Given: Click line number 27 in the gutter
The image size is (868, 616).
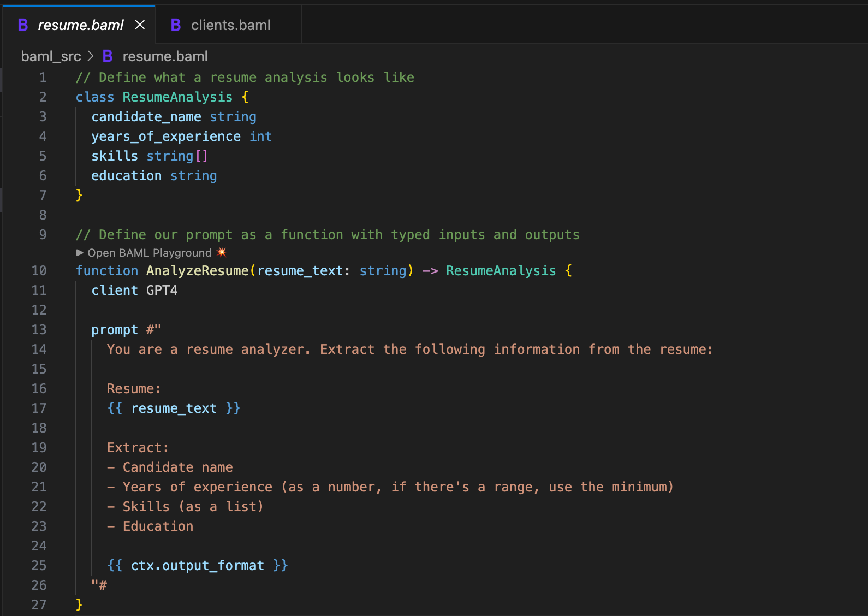Looking at the screenshot, I should pos(39,605).
